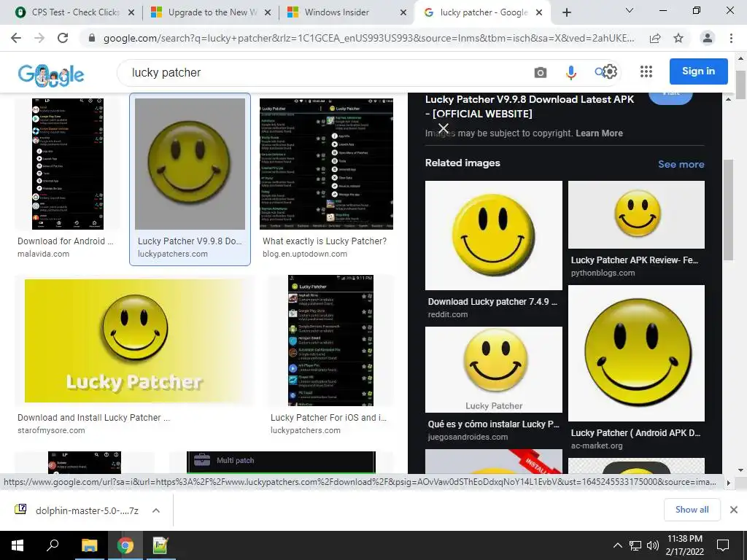The height and width of the screenshot is (560, 747).
Task: Open the network status tray icon
Action: tap(635, 545)
